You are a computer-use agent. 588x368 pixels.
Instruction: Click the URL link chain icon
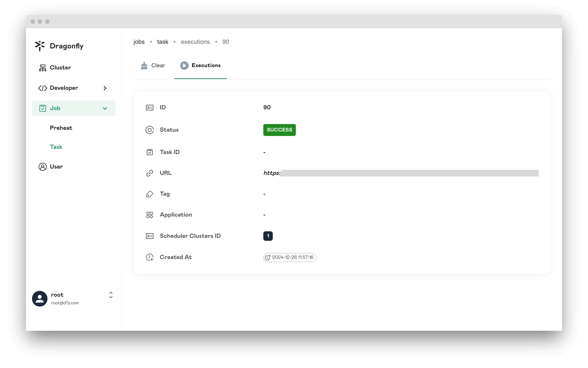(x=150, y=173)
